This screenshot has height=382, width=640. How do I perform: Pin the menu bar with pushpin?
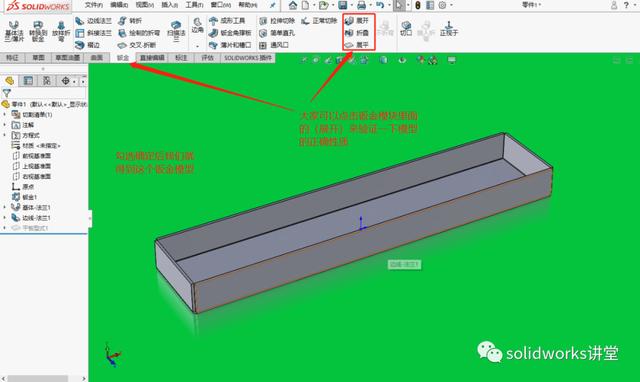(273, 5)
